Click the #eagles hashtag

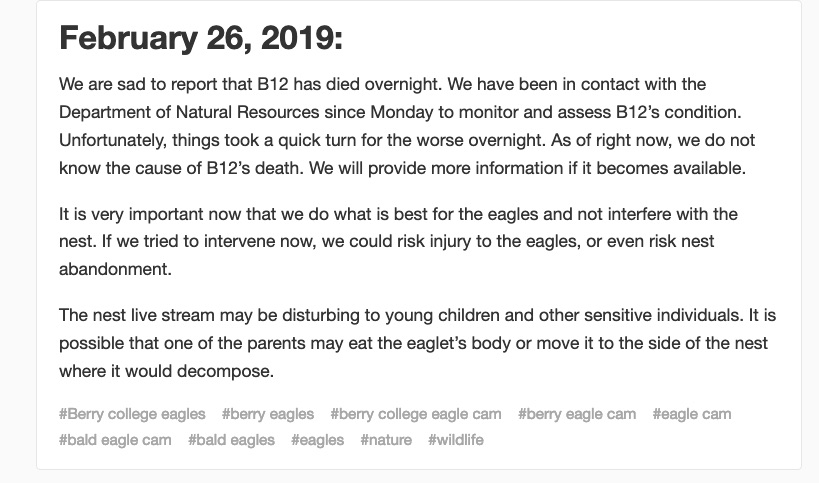pos(318,440)
